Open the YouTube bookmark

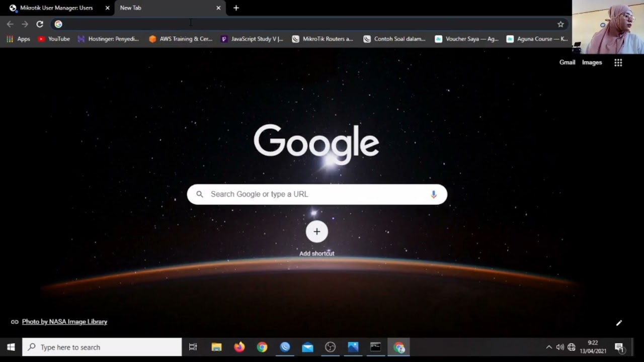pyautogui.click(x=54, y=39)
